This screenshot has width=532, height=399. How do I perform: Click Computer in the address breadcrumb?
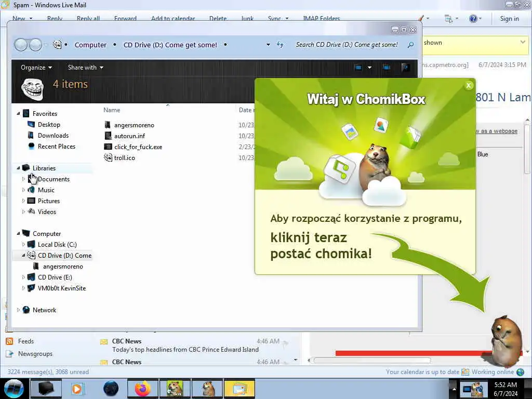(90, 45)
